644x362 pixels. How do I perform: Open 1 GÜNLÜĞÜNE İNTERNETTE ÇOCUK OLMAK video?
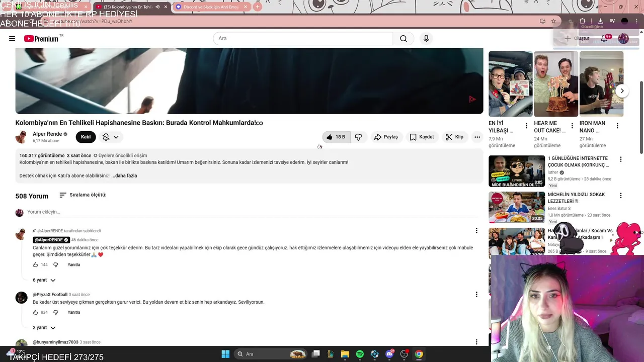click(x=578, y=161)
